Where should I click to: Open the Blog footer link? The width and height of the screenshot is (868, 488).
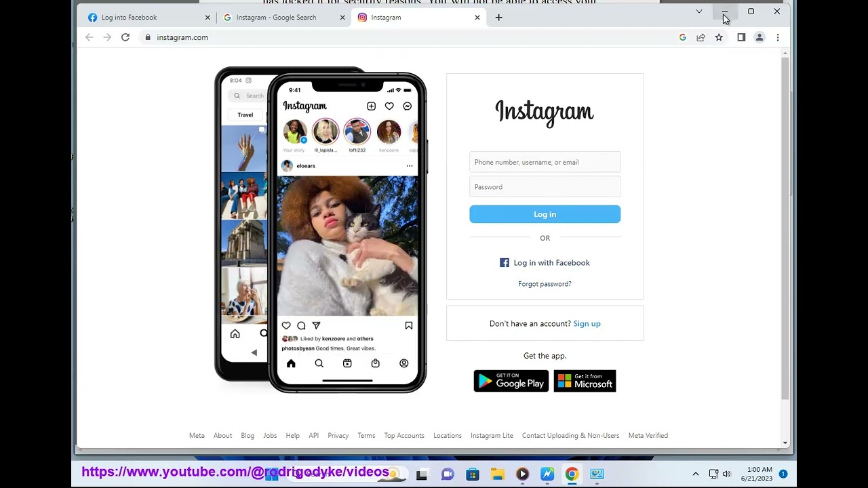coord(248,436)
